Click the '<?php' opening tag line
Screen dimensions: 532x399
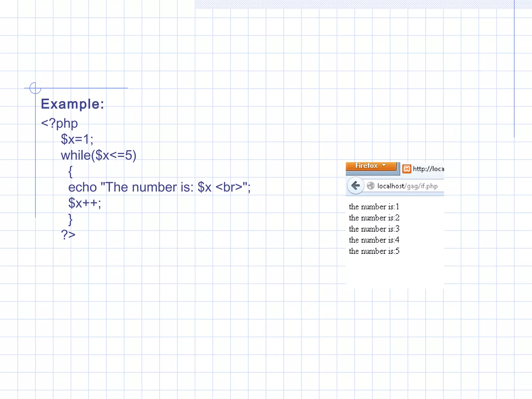tap(59, 123)
